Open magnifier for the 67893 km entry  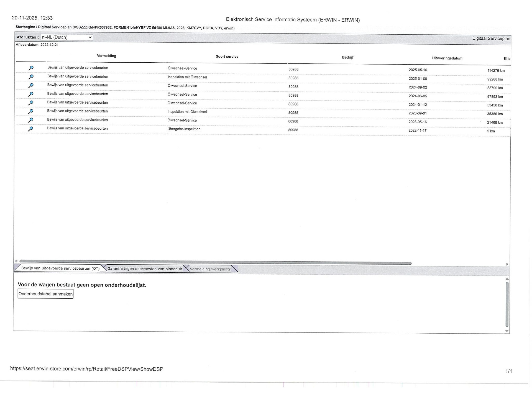(x=31, y=94)
